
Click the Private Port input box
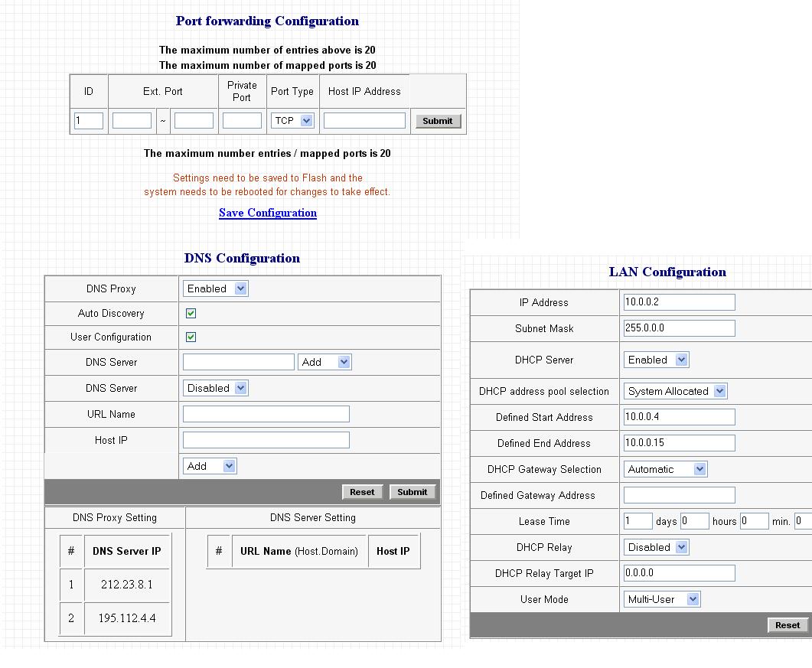242,121
